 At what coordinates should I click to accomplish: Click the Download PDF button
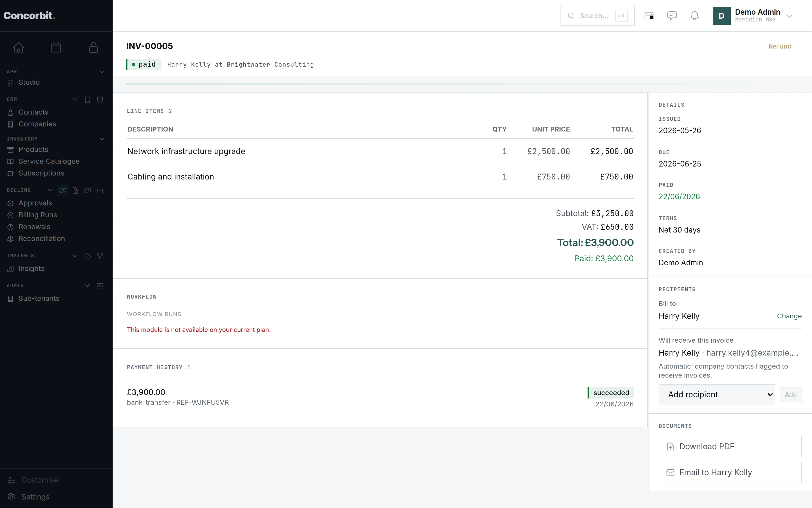730,446
